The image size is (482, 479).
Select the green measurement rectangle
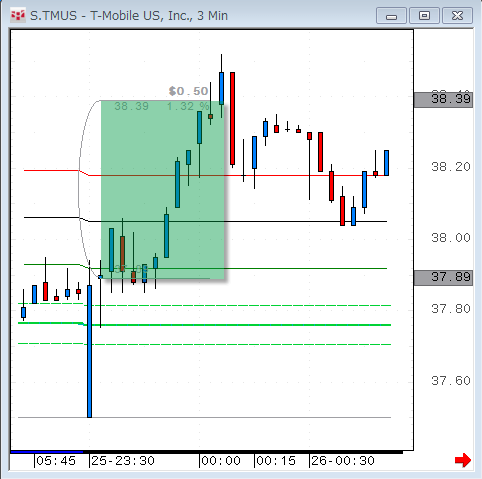(163, 190)
